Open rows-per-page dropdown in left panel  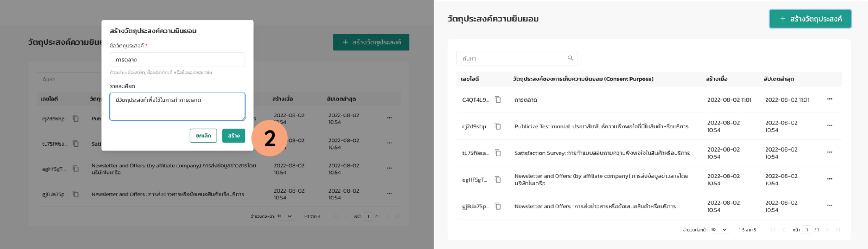[284, 217]
